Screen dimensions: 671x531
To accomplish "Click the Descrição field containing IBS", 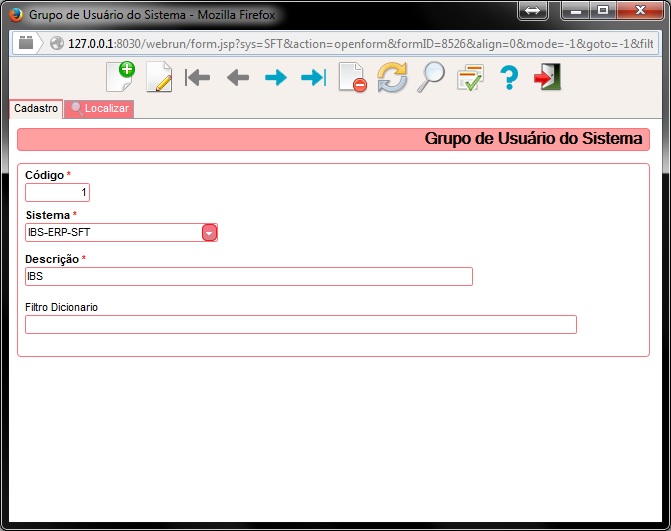I will (x=249, y=276).
